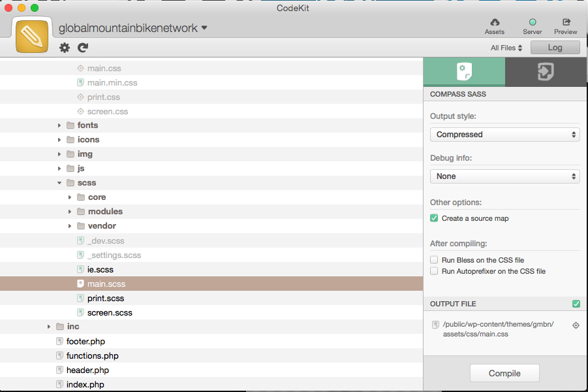Toggle the Output File checkbox
The width and height of the screenshot is (588, 392).
576,304
